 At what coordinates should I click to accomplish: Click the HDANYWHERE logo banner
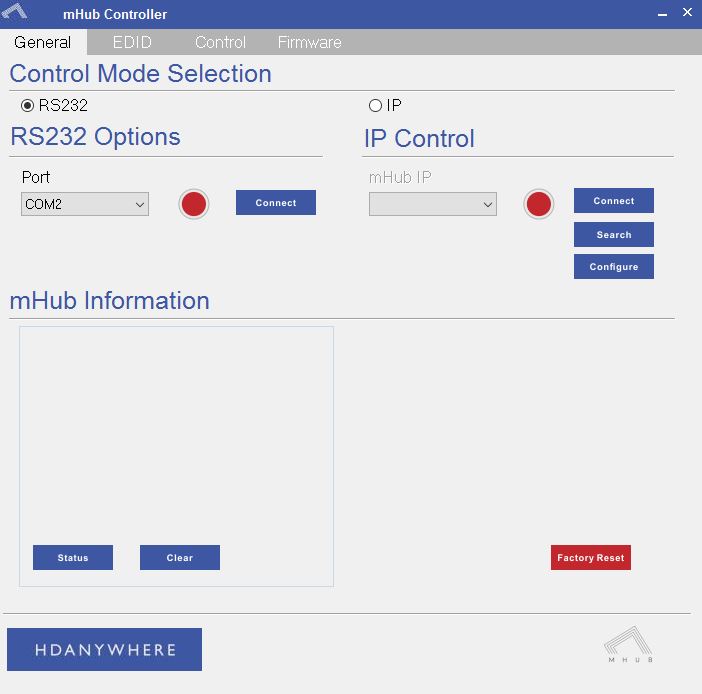click(104, 649)
